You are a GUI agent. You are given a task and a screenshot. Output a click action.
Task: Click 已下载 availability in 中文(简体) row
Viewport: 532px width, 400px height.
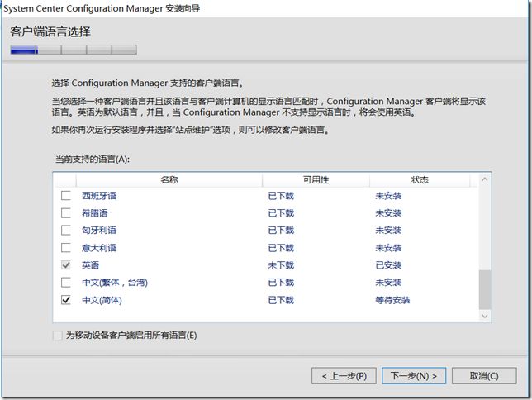(x=281, y=300)
